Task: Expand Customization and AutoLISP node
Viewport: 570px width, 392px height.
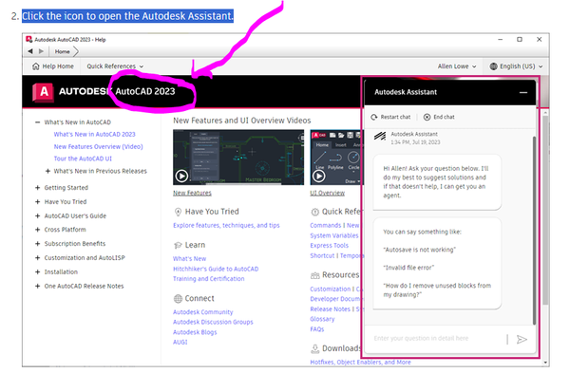Action: click(x=37, y=258)
